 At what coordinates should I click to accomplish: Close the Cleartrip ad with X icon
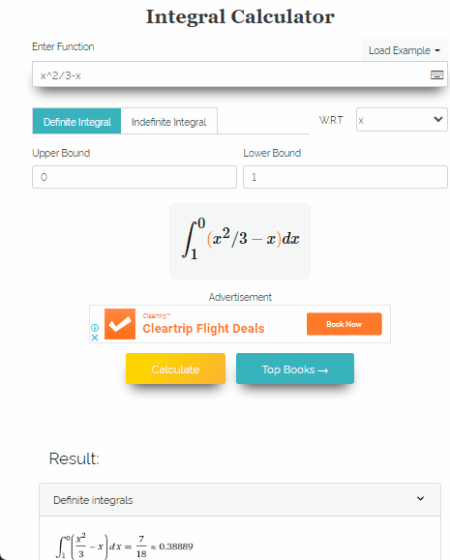click(95, 337)
